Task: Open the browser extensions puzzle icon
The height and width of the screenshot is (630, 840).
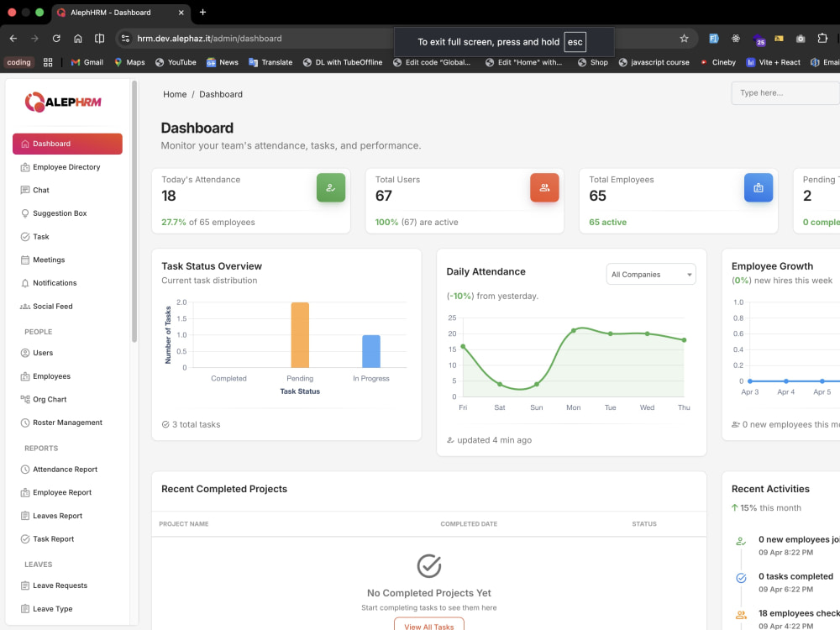Action: pyautogui.click(x=822, y=39)
